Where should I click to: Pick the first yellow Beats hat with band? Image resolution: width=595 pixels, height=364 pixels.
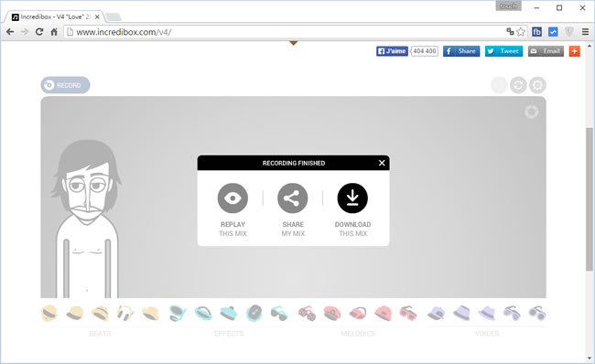[49, 313]
